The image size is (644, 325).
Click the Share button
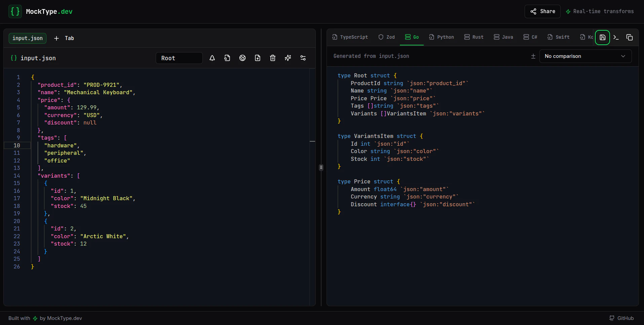click(x=542, y=11)
